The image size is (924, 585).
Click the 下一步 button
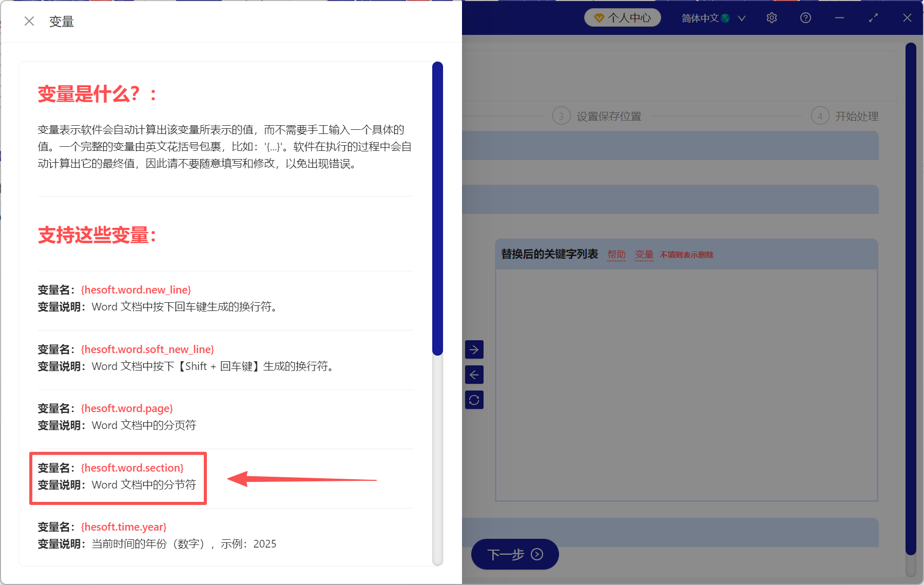(514, 554)
